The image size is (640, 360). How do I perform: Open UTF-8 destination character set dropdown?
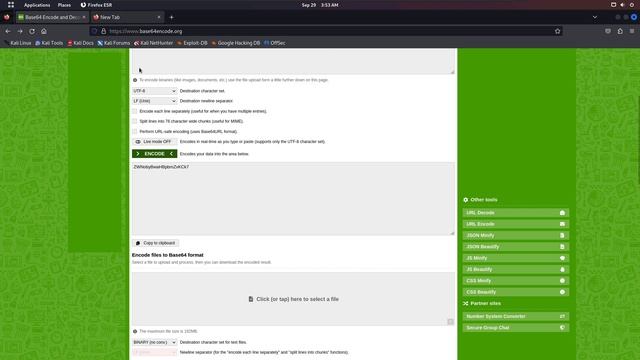pos(154,91)
